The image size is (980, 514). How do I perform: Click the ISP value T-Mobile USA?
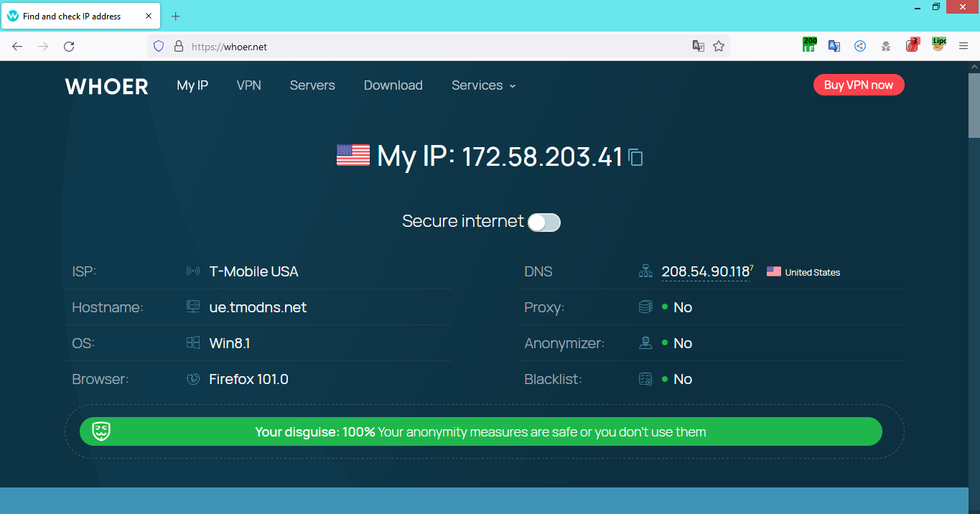pos(254,271)
